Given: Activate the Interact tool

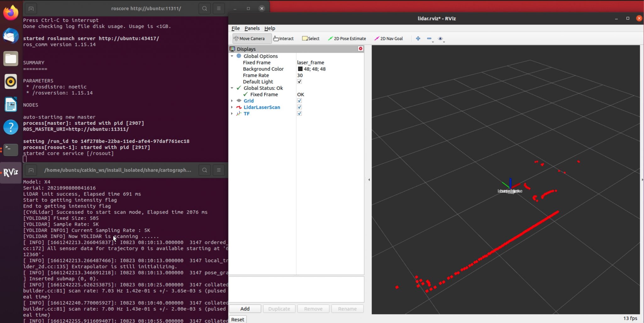Looking at the screenshot, I should [x=283, y=39].
